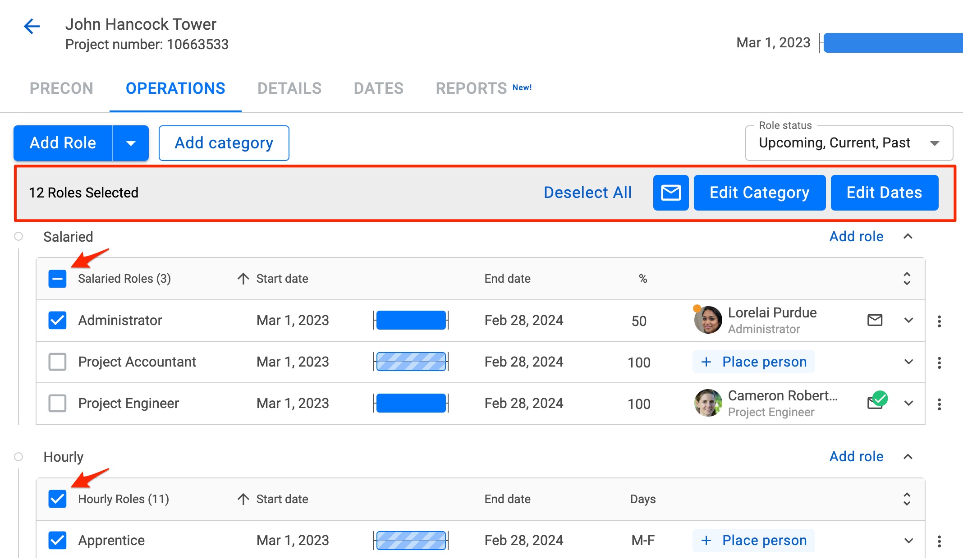Switch to the REPORTS tab
Image resolution: width=963 pixels, height=560 pixels.
[x=471, y=88]
